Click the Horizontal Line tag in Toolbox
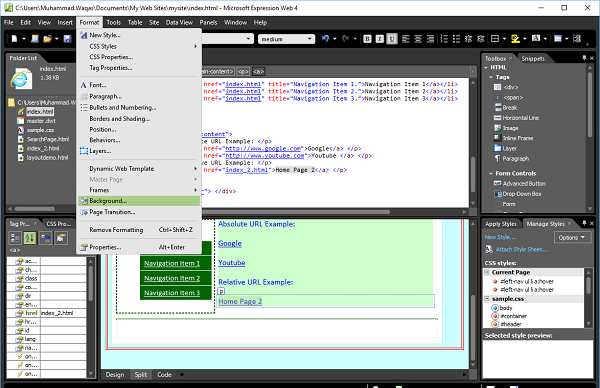The width and height of the screenshot is (600, 388). coord(520,118)
